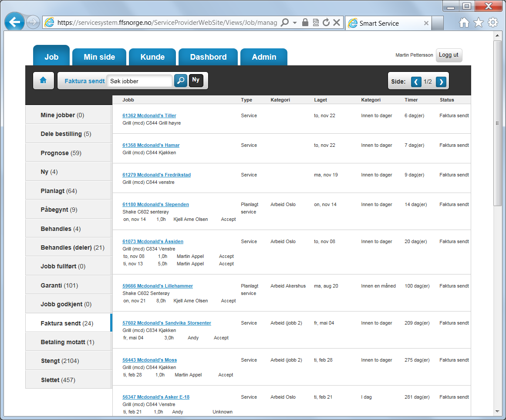Create a new job with Ny button
This screenshot has height=420, width=506.
point(196,81)
